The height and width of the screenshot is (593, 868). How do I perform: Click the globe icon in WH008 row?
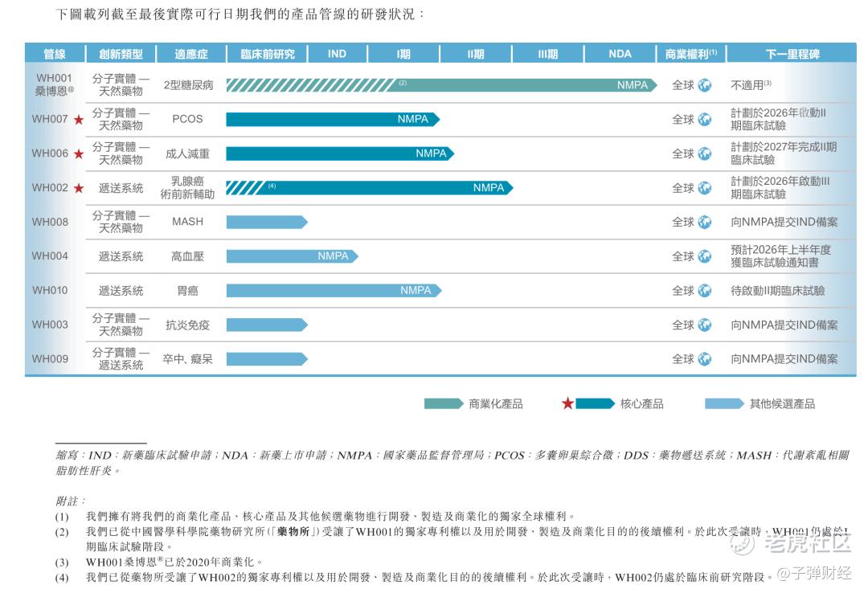[704, 222]
